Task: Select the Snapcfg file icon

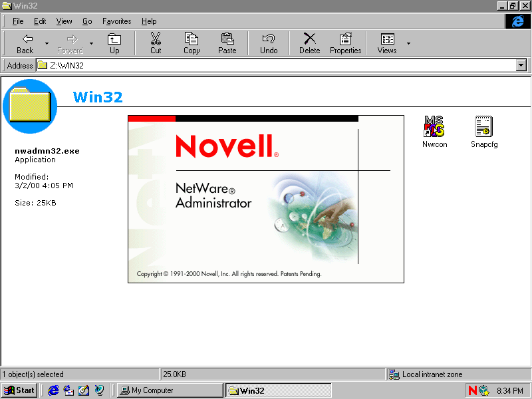Action: pyautogui.click(x=484, y=132)
